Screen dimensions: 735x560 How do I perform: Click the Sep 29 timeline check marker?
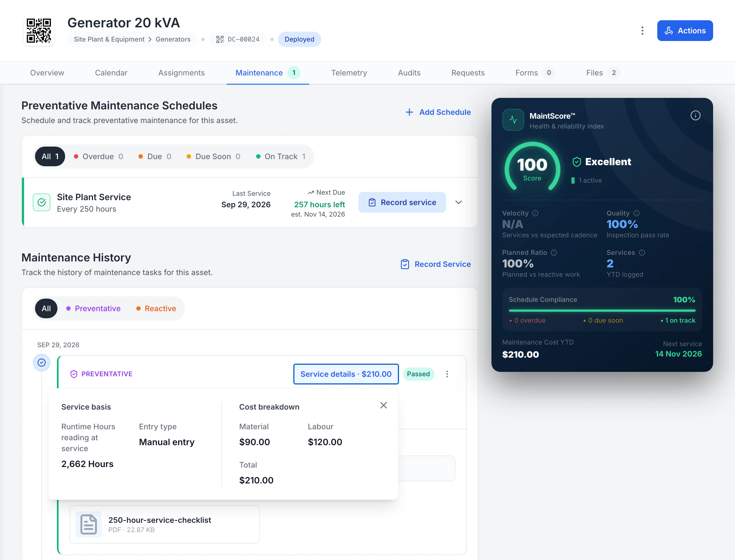pos(42,362)
